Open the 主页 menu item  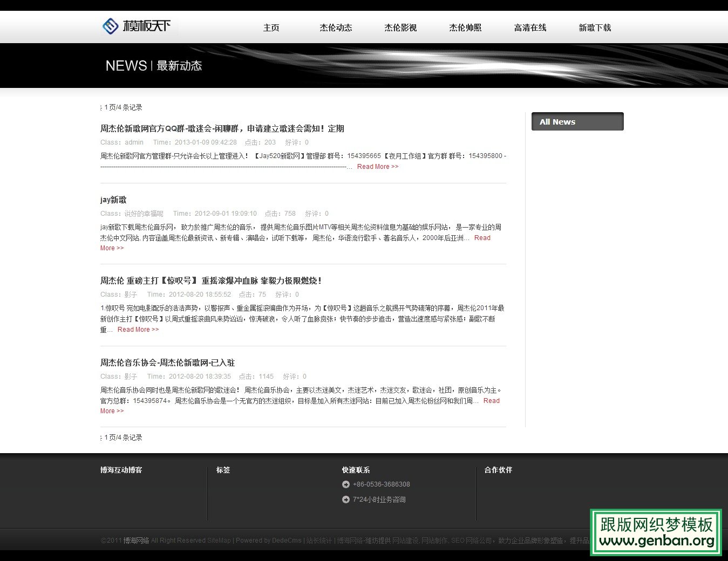tap(271, 28)
